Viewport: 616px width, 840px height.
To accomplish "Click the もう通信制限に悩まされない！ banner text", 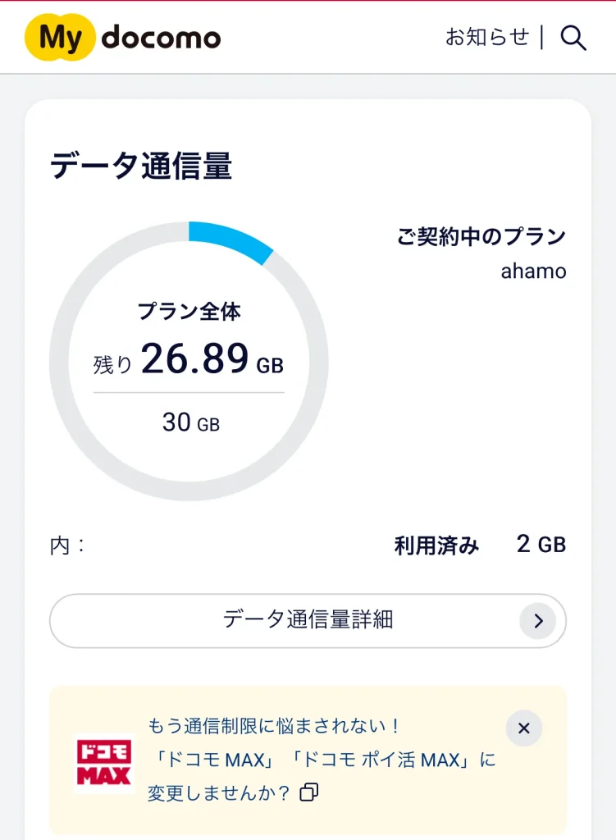I will (x=275, y=726).
